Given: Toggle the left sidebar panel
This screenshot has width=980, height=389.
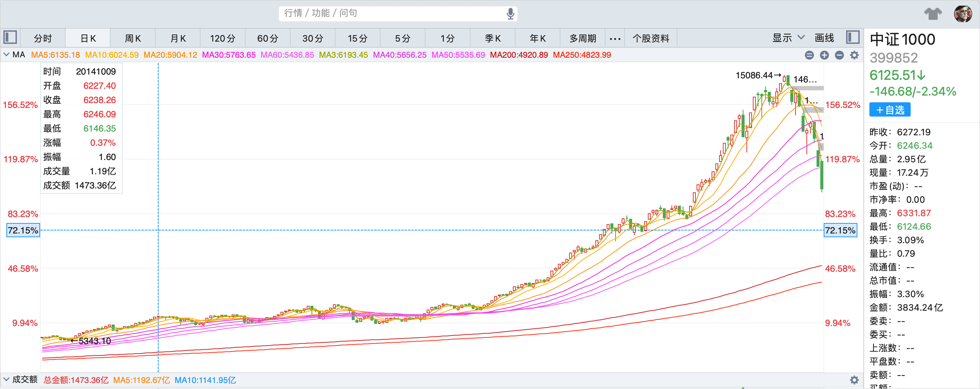Looking at the screenshot, I should [x=10, y=37].
